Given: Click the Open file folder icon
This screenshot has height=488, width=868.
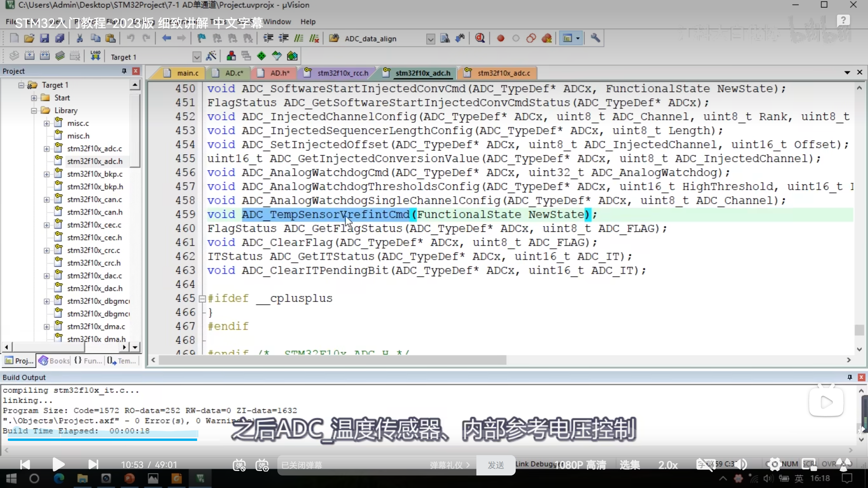Looking at the screenshot, I should pyautogui.click(x=29, y=38).
